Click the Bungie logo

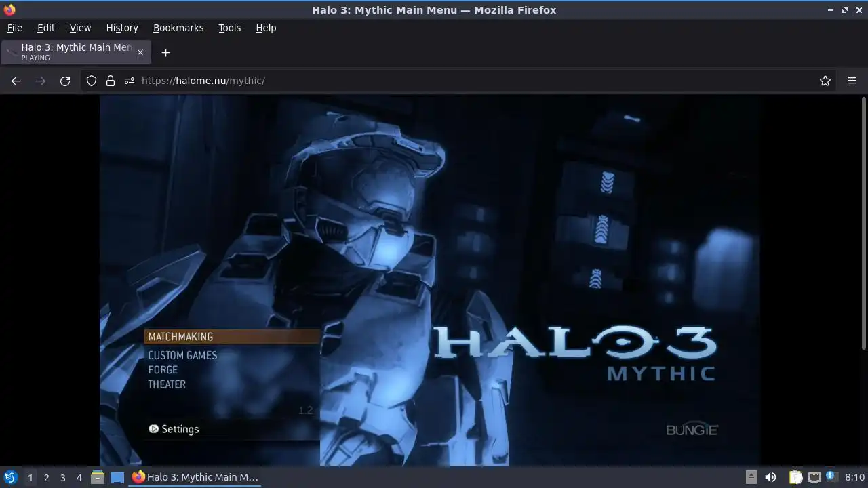[692, 430]
